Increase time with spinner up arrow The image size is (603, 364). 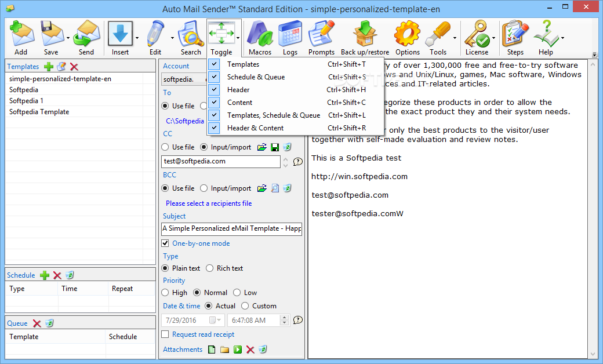tap(285, 318)
